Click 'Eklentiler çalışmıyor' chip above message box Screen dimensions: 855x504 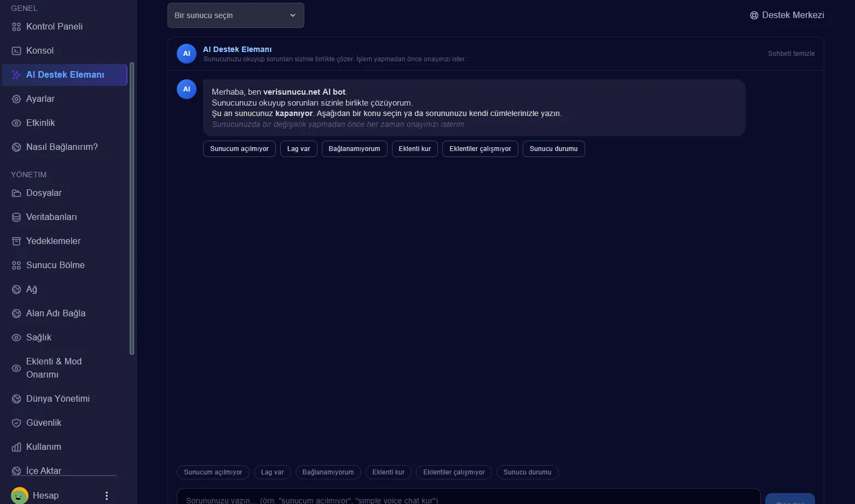coord(454,472)
